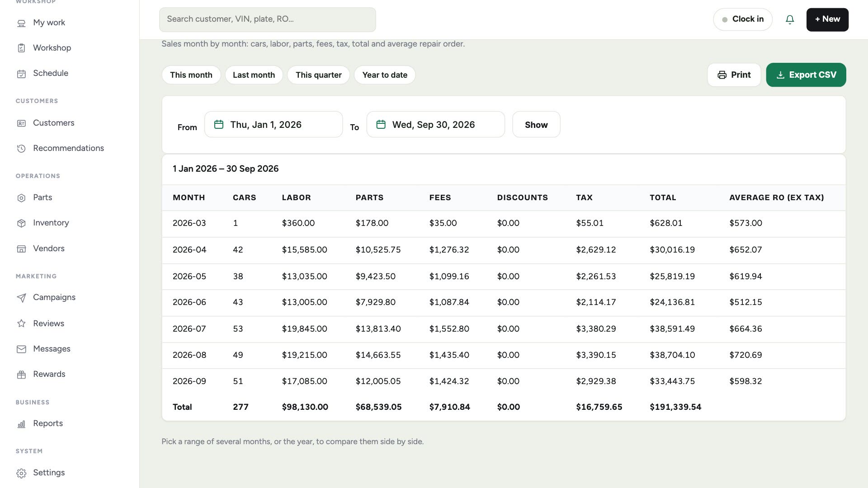Image resolution: width=868 pixels, height=488 pixels.
Task: Select the Last month preset
Action: (254, 75)
